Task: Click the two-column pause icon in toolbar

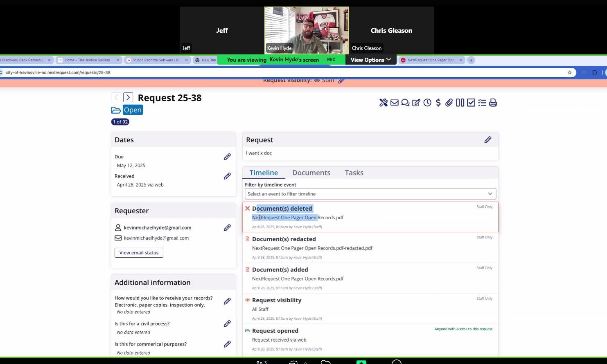Action: pos(460,103)
